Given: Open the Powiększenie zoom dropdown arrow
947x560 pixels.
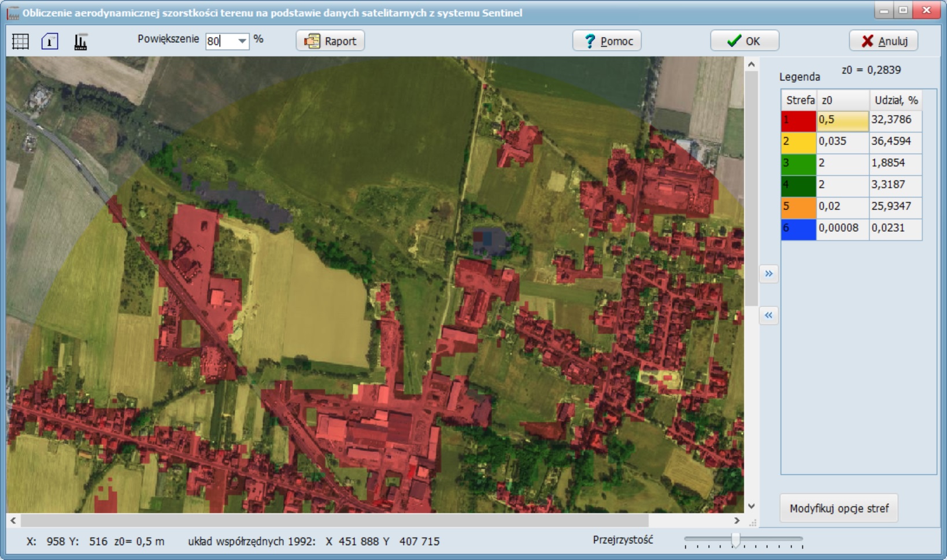Looking at the screenshot, I should tap(242, 41).
